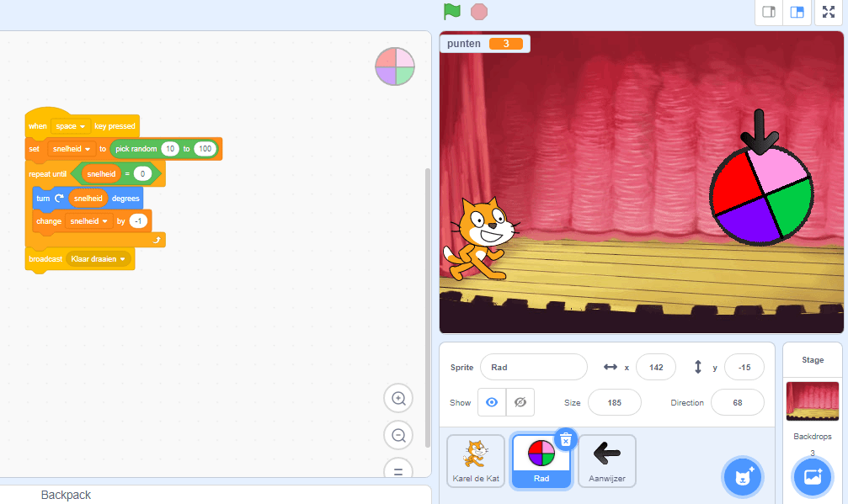Open the space key dropdown
The height and width of the screenshot is (504, 848).
click(x=71, y=126)
